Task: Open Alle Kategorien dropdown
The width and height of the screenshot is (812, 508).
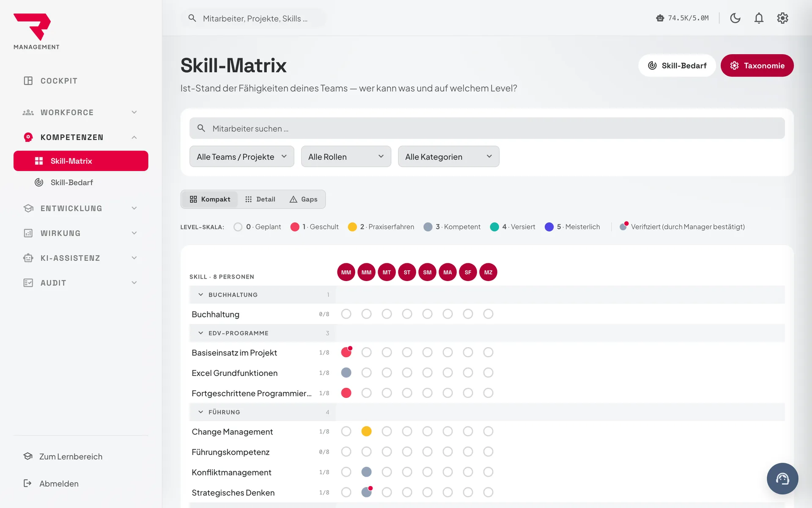Action: (x=448, y=157)
